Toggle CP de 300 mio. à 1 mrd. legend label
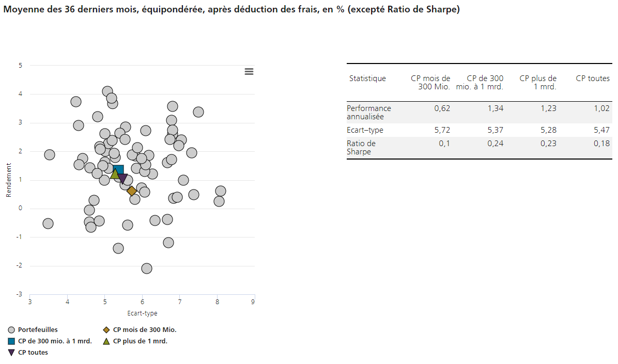Viewport: 618px width, 364px height. click(55, 341)
